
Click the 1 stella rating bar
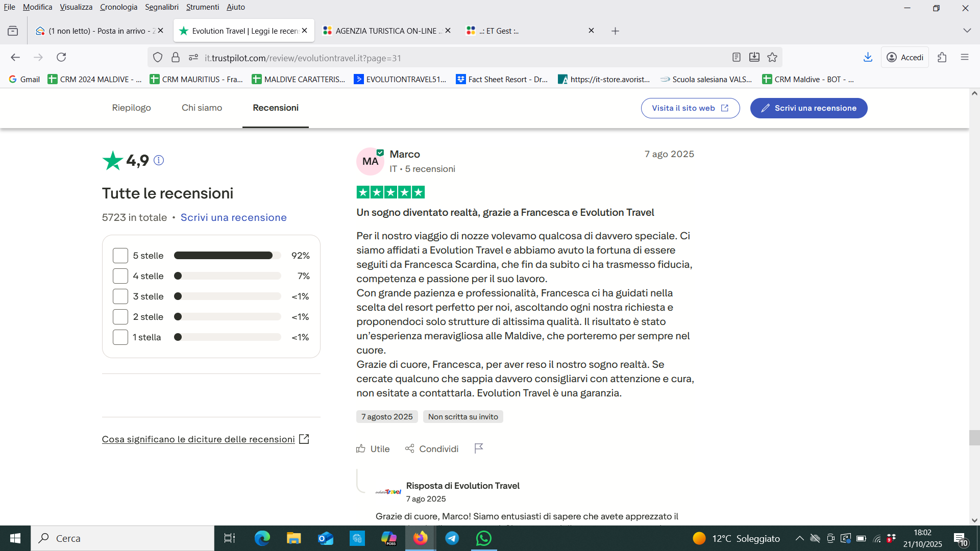pyautogui.click(x=228, y=337)
